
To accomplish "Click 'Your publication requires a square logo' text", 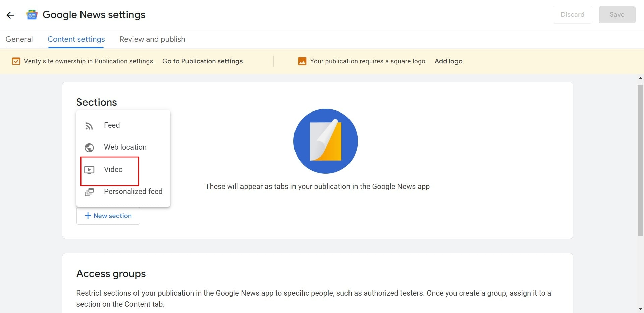I will coord(368,61).
